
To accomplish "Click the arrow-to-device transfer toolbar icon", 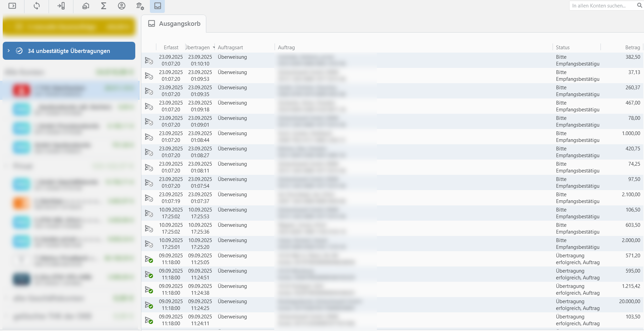I will pyautogui.click(x=61, y=6).
